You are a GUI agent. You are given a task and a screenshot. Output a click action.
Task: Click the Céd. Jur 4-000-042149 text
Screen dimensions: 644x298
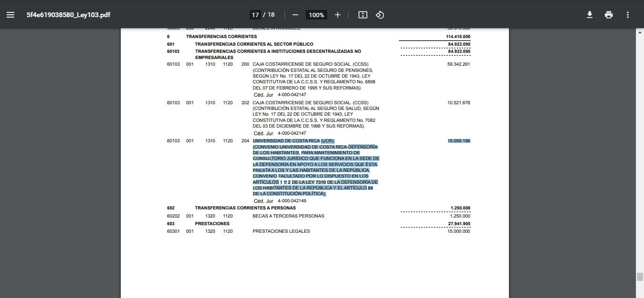[x=280, y=201]
